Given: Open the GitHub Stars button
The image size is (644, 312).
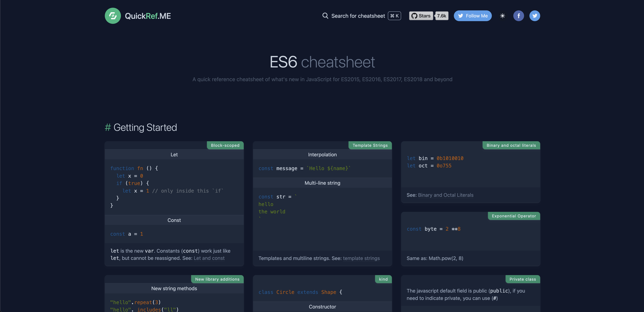Looking at the screenshot, I should point(421,16).
